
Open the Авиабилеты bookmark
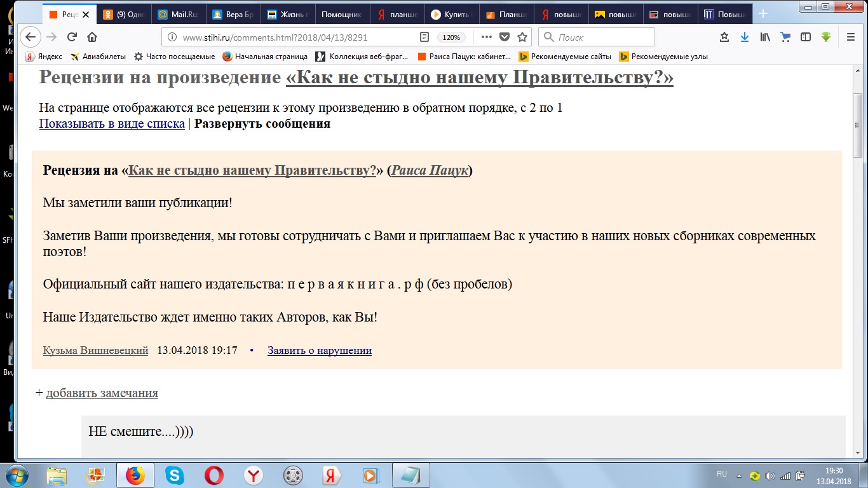pyautogui.click(x=98, y=57)
